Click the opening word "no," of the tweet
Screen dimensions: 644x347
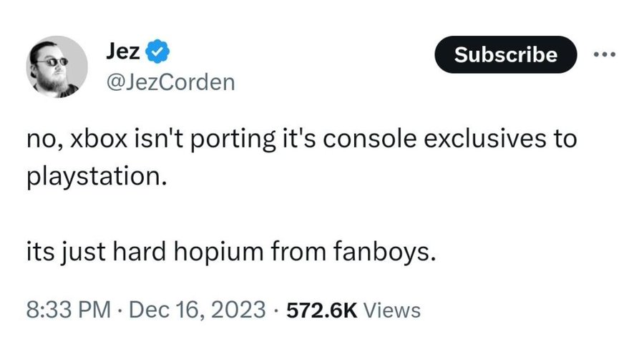(x=41, y=139)
